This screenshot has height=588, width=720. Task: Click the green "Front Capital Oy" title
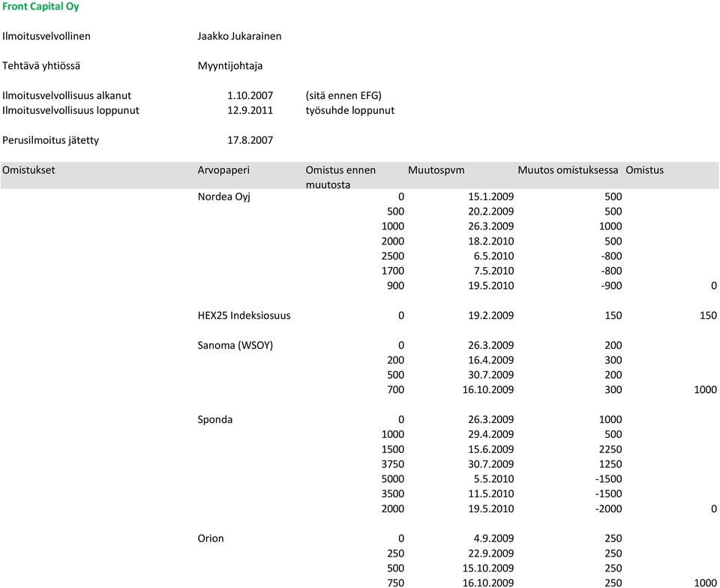(40, 7)
